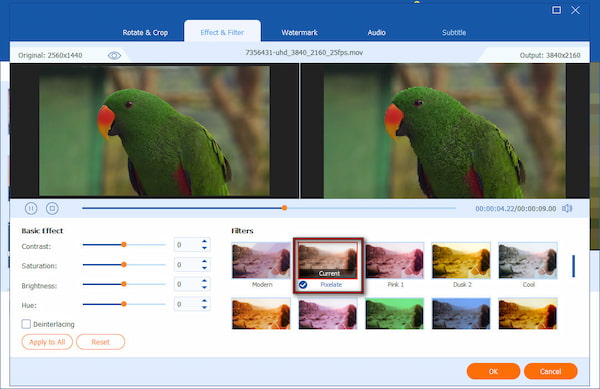The image size is (600, 389).
Task: Decrease Contrast value with down arrow
Action: coord(204,248)
